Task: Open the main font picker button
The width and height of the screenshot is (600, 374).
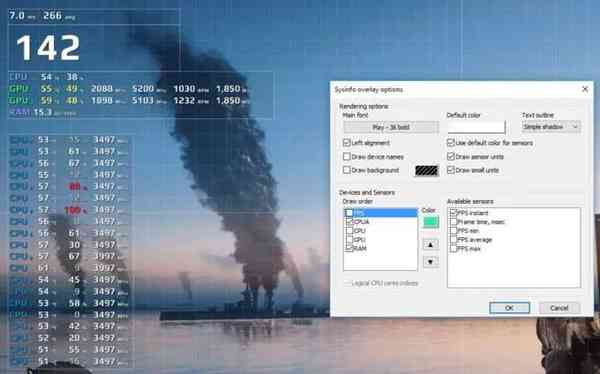Action: 391,127
